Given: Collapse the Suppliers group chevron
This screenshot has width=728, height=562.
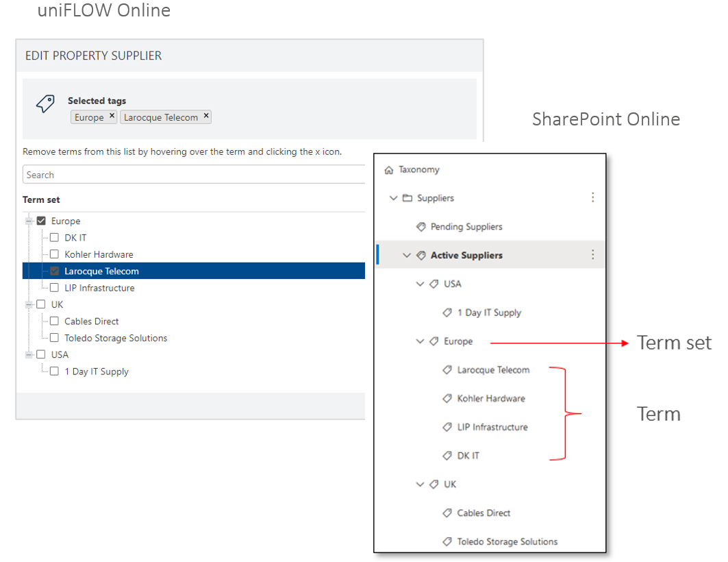Looking at the screenshot, I should pyautogui.click(x=393, y=198).
